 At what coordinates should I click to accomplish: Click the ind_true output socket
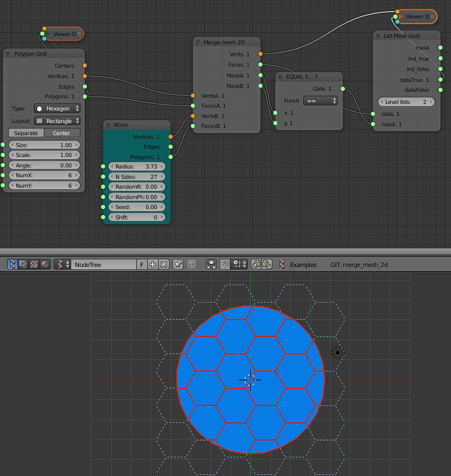tap(441, 59)
